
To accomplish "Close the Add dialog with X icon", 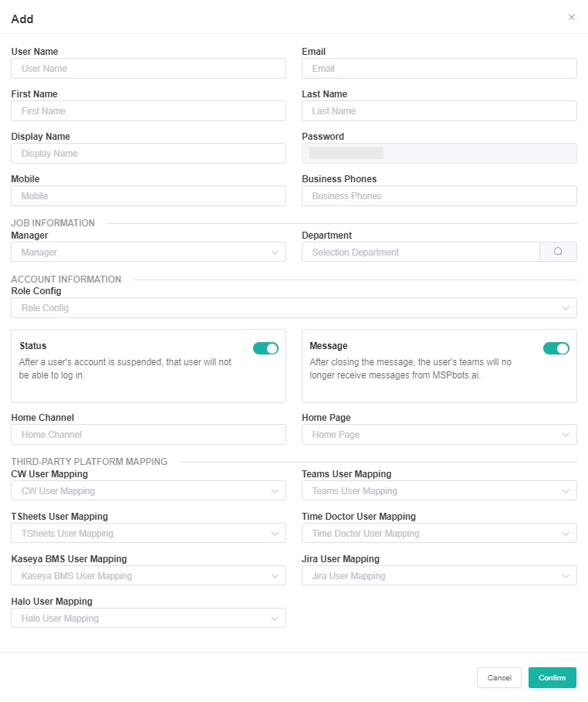I will [x=571, y=17].
